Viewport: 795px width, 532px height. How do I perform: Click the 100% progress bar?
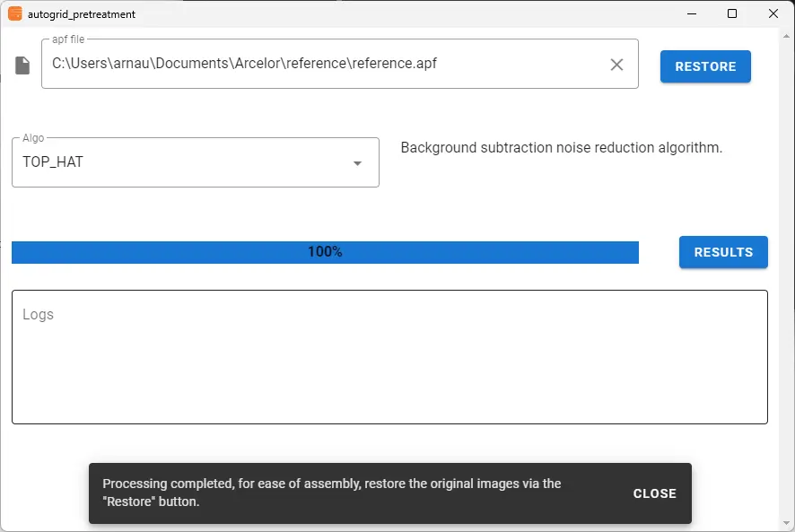[325, 252]
